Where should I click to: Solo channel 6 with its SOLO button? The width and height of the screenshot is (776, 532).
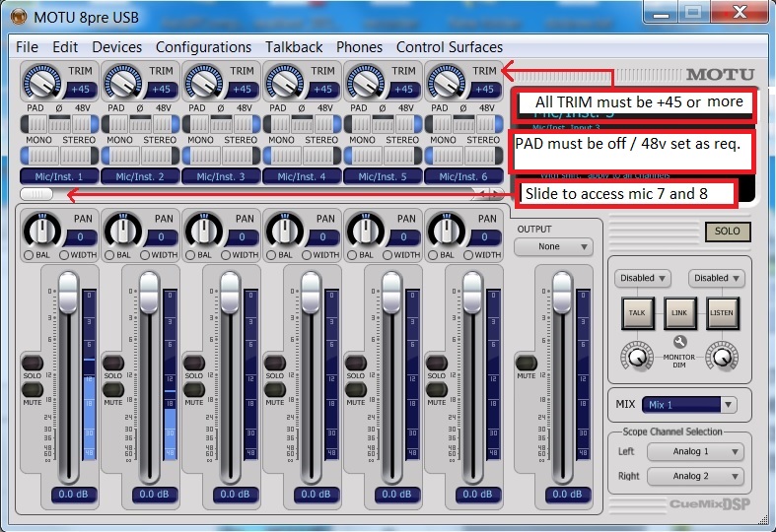tap(437, 363)
